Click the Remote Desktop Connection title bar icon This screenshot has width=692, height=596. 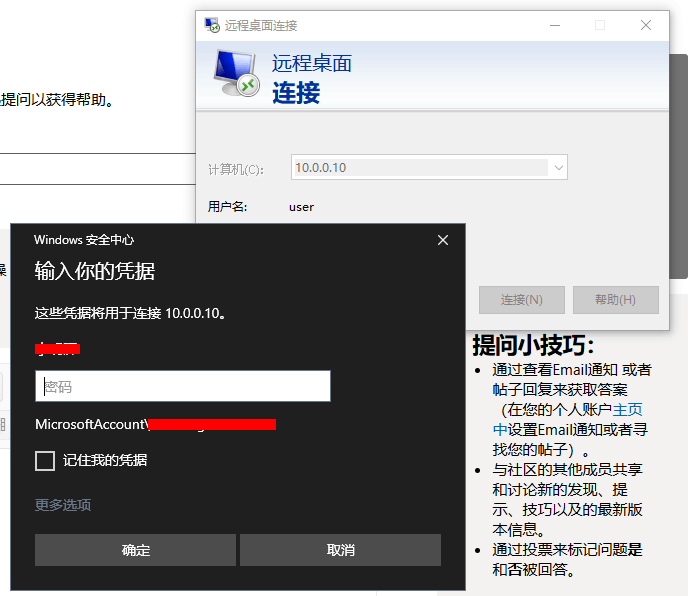pyautogui.click(x=212, y=25)
